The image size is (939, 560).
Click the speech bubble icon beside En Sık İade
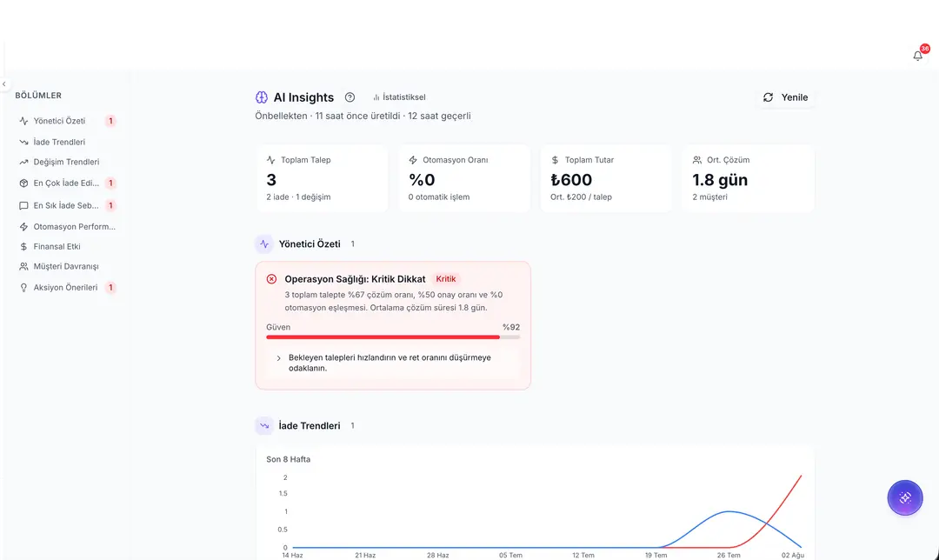23,205
